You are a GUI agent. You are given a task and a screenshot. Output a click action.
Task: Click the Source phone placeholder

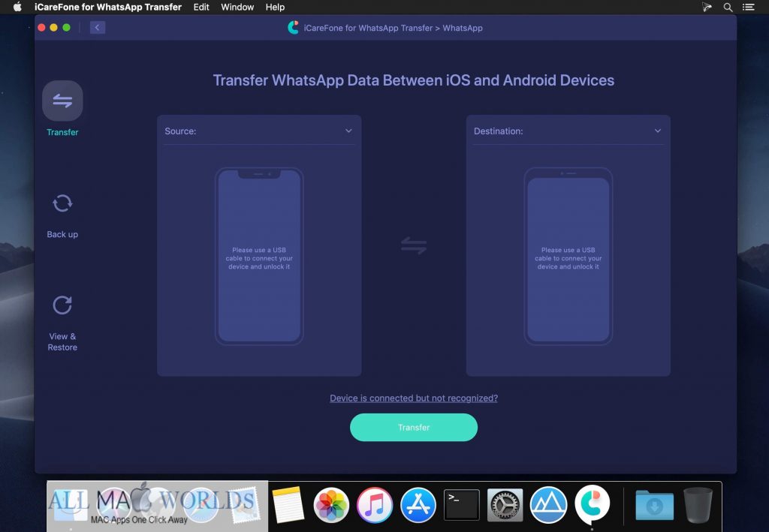259,256
